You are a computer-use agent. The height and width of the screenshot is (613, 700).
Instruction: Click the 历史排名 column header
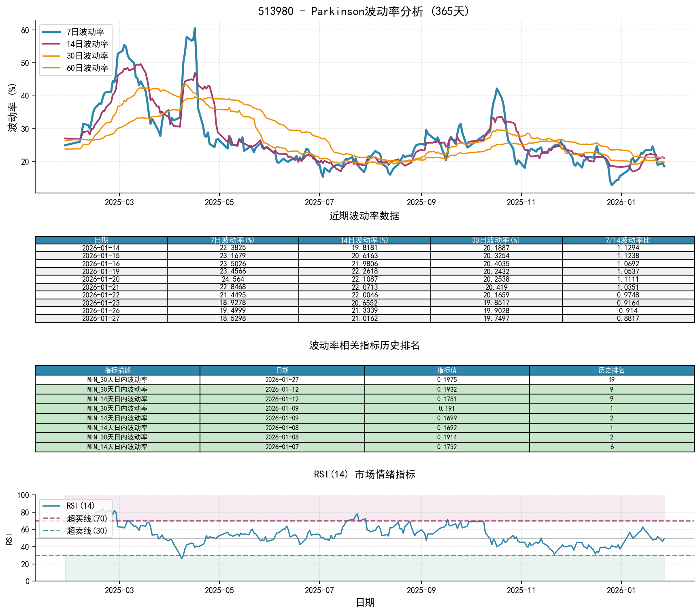[611, 370]
